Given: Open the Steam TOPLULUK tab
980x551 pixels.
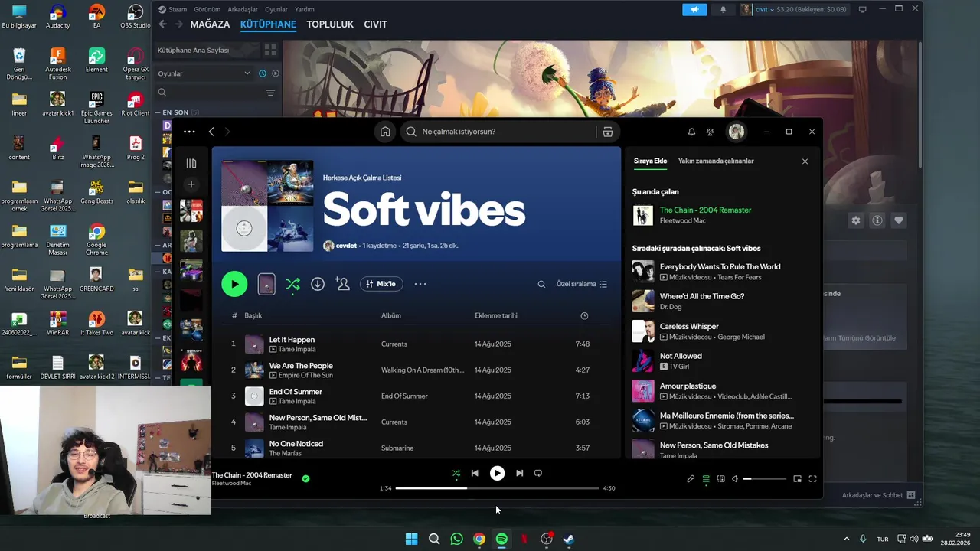Looking at the screenshot, I should [330, 24].
